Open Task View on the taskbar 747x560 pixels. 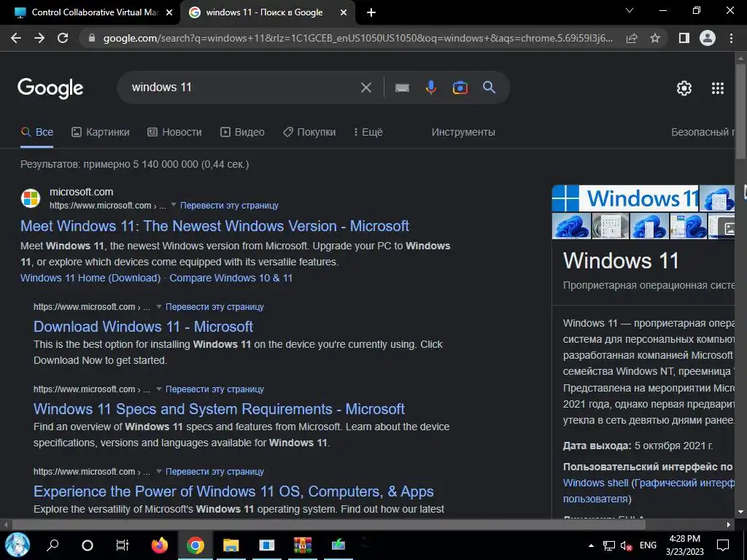[x=123, y=545]
